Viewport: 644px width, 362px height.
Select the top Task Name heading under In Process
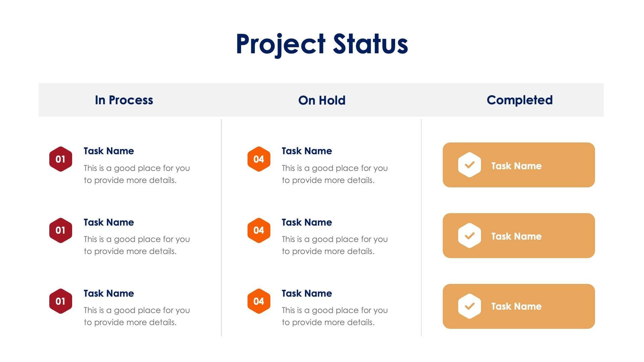[x=109, y=151]
